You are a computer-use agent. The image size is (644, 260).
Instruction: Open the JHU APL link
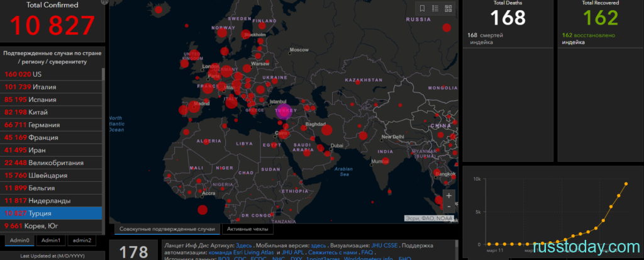(294, 252)
